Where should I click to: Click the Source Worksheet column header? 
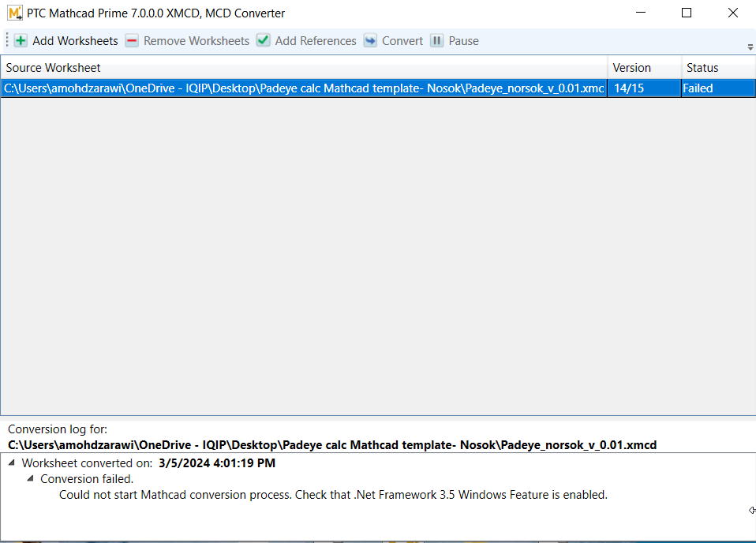[53, 68]
